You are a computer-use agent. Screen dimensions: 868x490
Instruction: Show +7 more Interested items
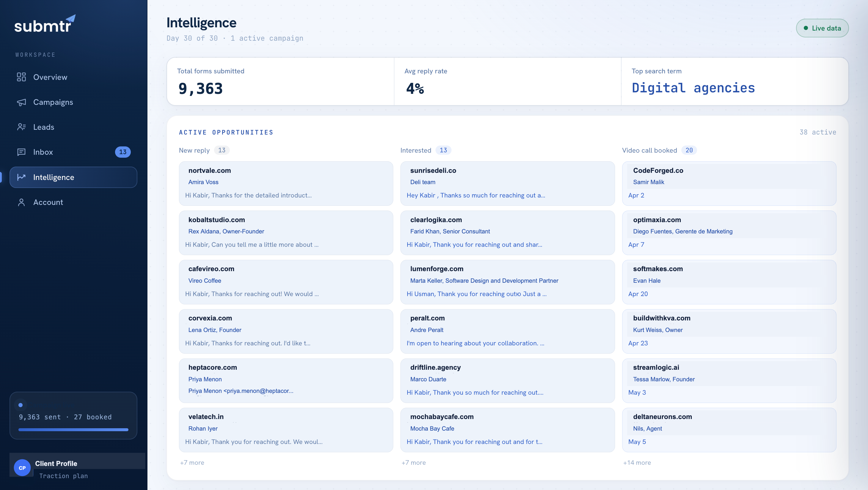coord(413,462)
